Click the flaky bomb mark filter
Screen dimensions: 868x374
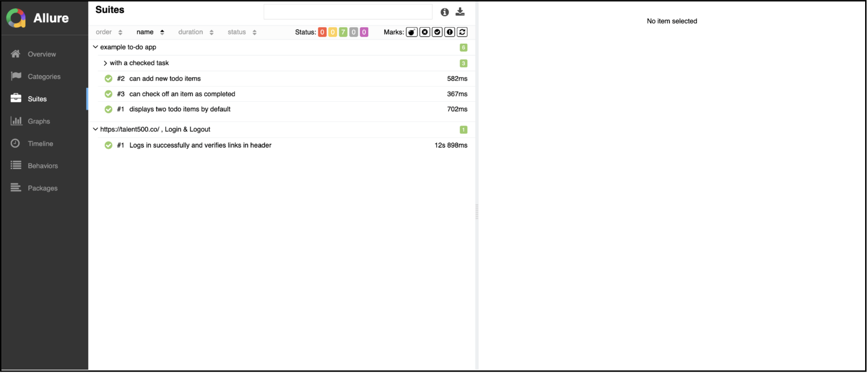click(412, 32)
